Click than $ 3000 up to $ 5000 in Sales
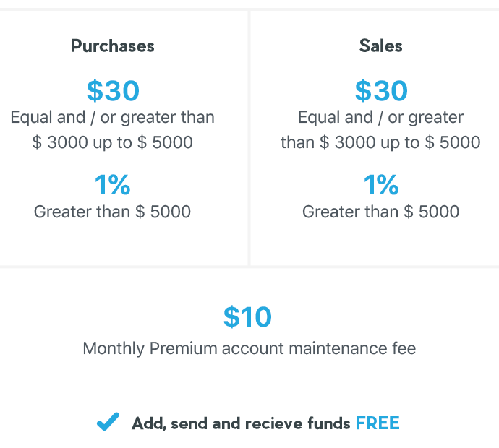Viewport: 499px width, 448px height. (380, 142)
